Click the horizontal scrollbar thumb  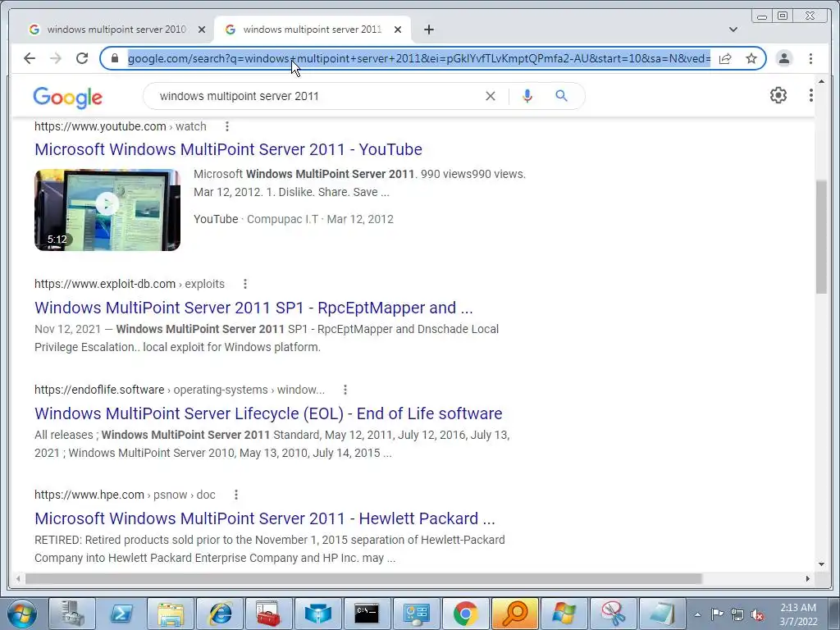click(x=363, y=578)
